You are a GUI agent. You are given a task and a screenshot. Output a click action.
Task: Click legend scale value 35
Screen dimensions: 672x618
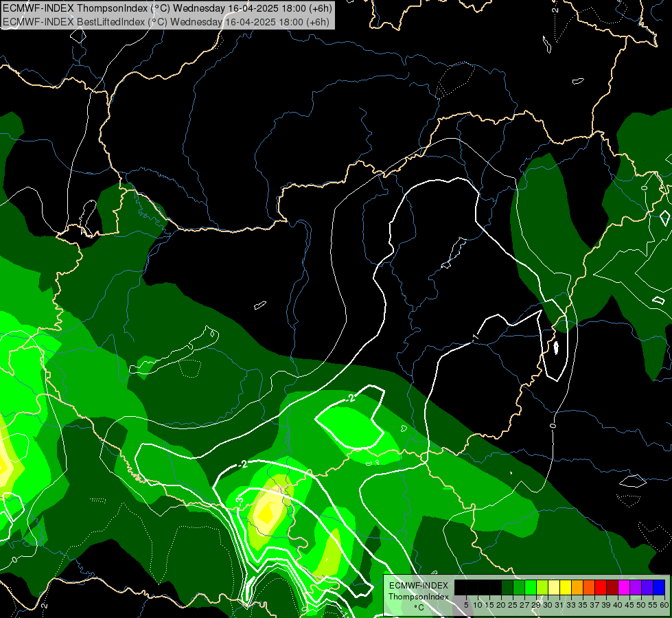[583, 605]
